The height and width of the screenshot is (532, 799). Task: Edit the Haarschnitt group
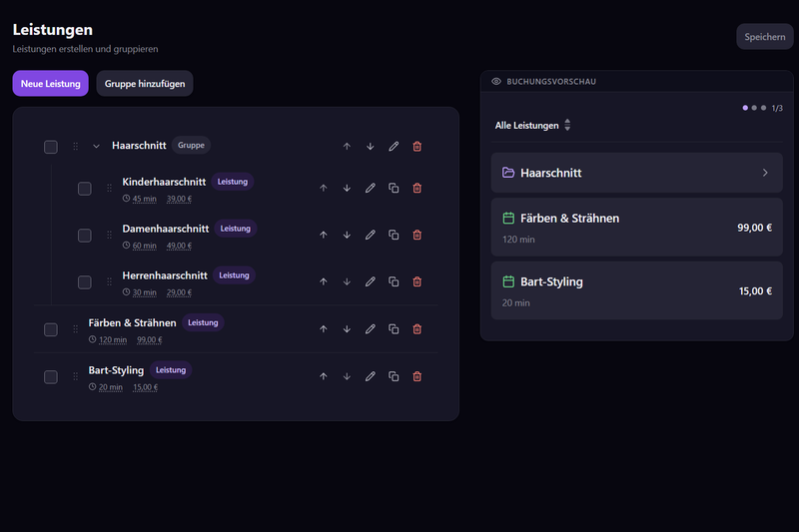pos(394,147)
